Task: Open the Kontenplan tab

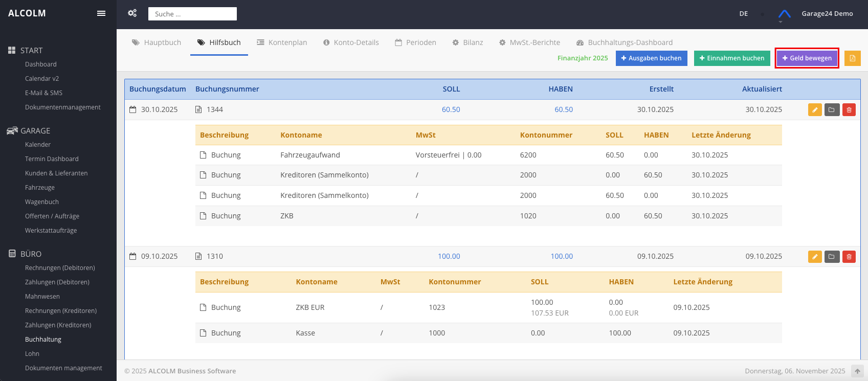Action: click(x=282, y=42)
